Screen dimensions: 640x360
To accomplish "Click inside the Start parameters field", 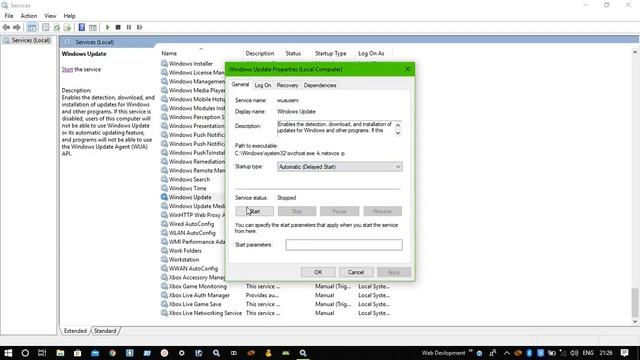I will [344, 245].
